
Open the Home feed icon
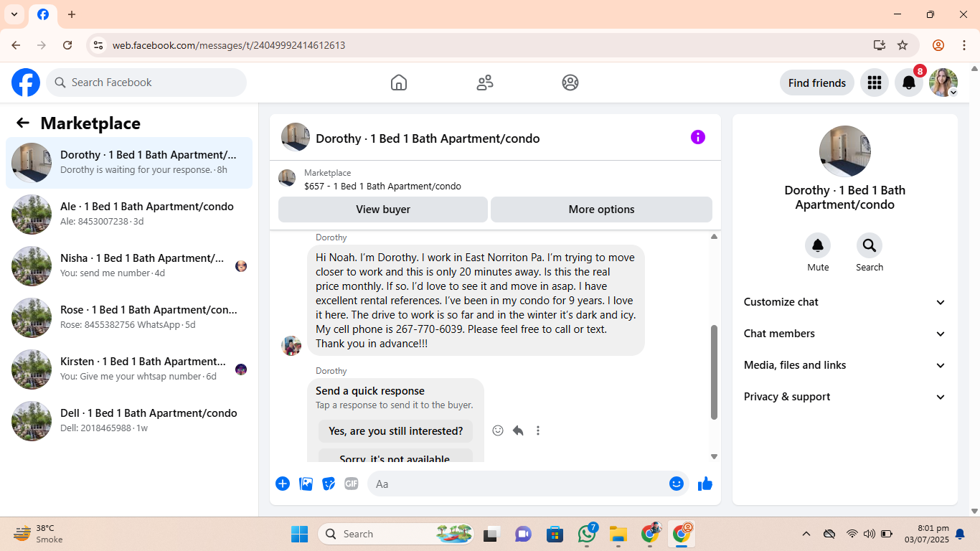pos(399,83)
